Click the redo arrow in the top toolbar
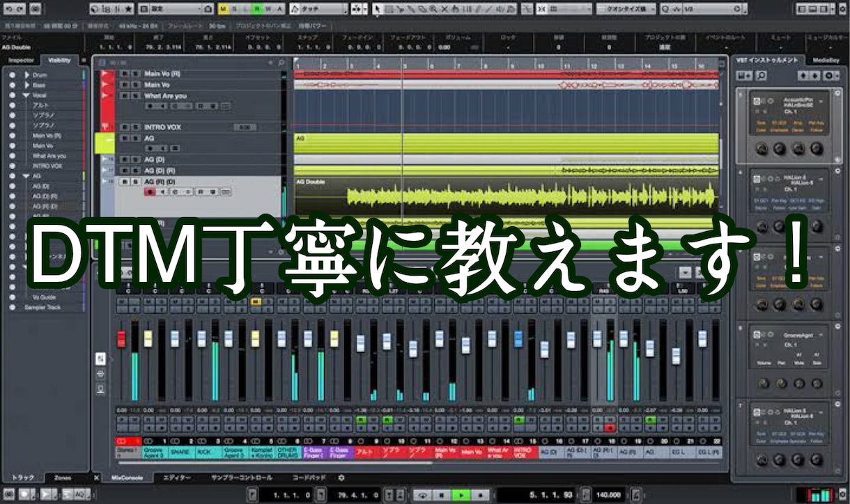This screenshot has height=504, width=850. click(20, 9)
